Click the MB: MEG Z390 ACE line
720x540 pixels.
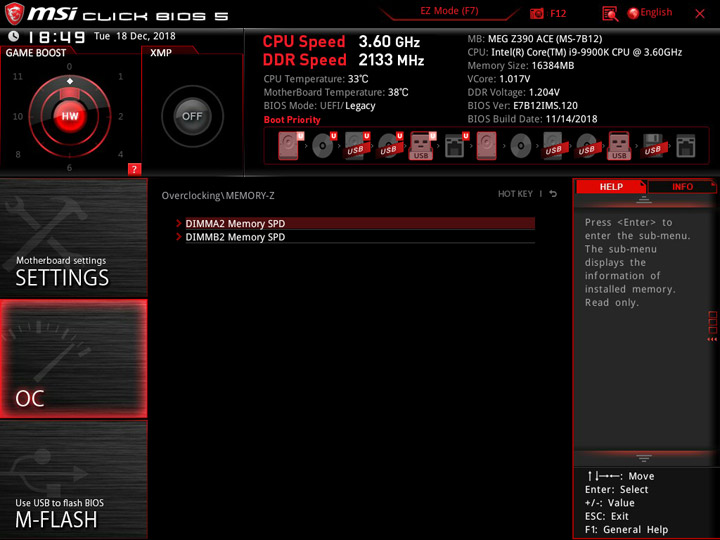click(x=534, y=39)
